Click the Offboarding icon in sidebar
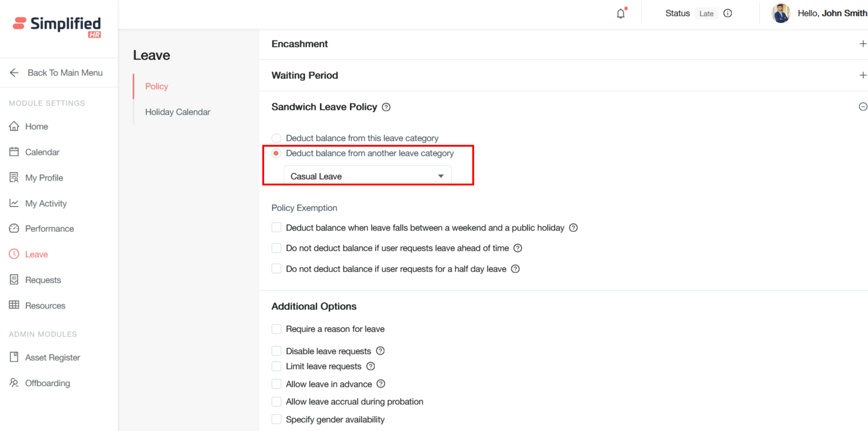 14,383
